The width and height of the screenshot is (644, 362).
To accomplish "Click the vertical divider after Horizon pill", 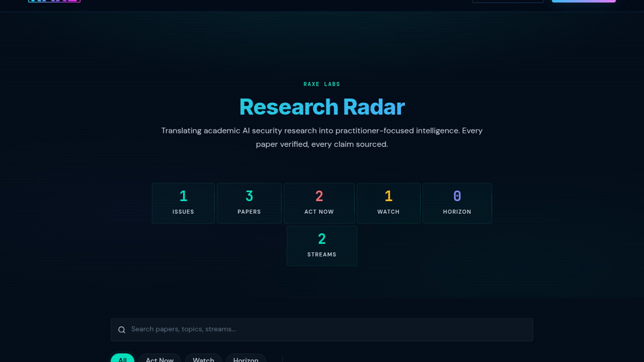I will coord(282,359).
